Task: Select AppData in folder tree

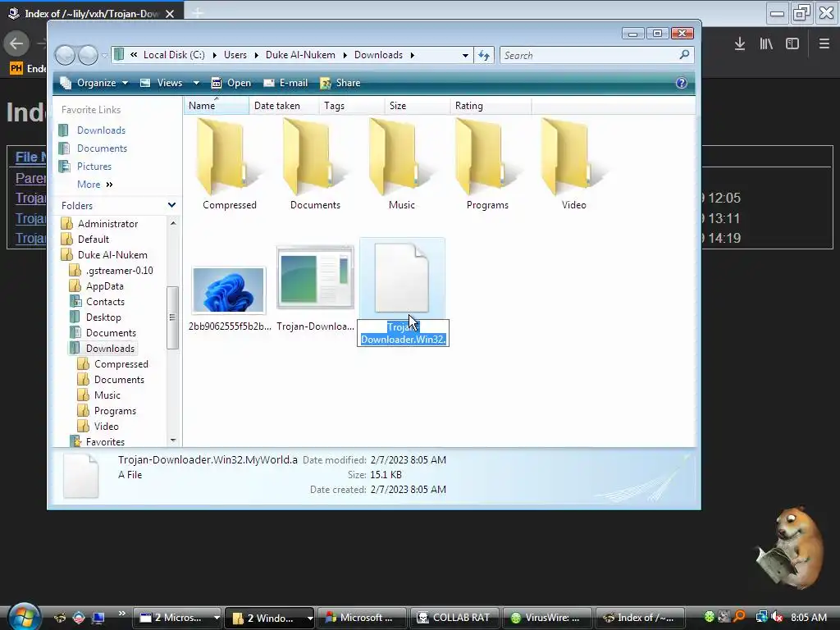Action: (104, 286)
